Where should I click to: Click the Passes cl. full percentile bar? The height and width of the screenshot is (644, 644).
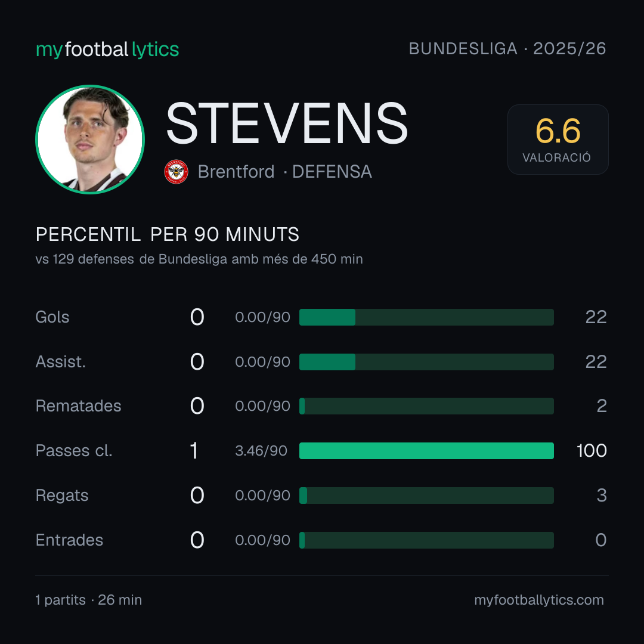click(x=426, y=451)
